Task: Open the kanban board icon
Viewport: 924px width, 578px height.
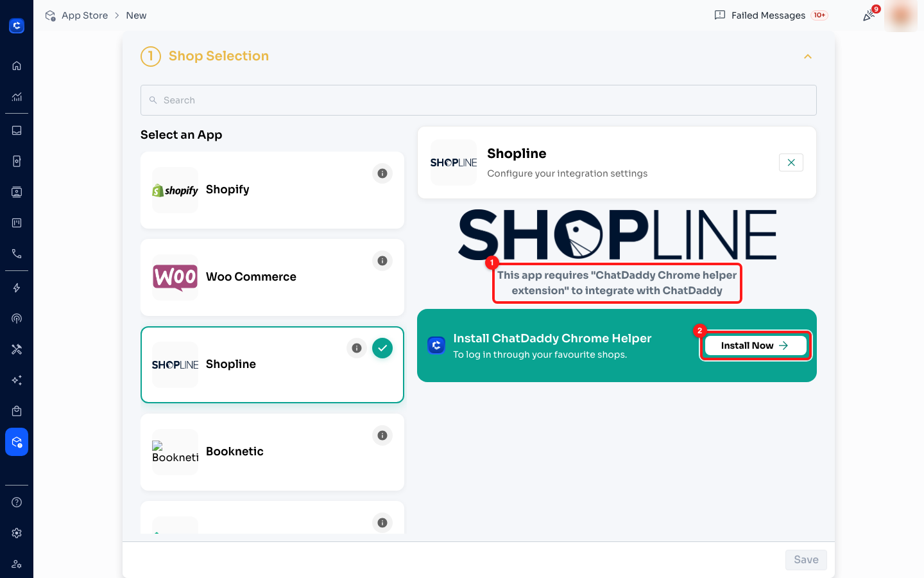Action: point(17,223)
